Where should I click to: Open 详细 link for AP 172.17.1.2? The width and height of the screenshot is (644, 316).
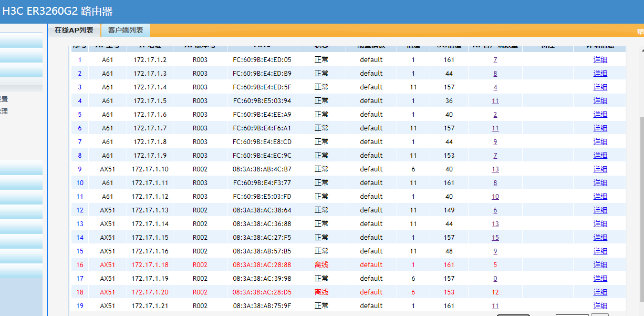600,60
